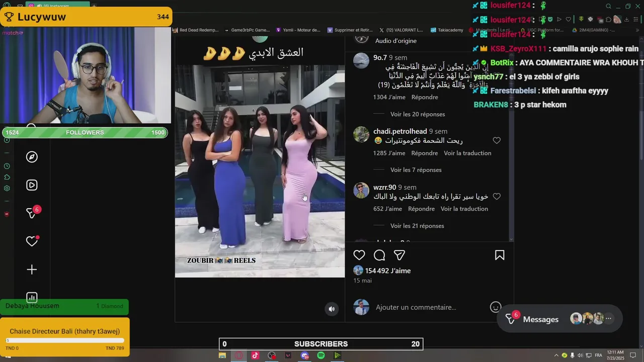Like the post with the heart icon
Viewport: 644px width, 362px height.
coord(359,255)
